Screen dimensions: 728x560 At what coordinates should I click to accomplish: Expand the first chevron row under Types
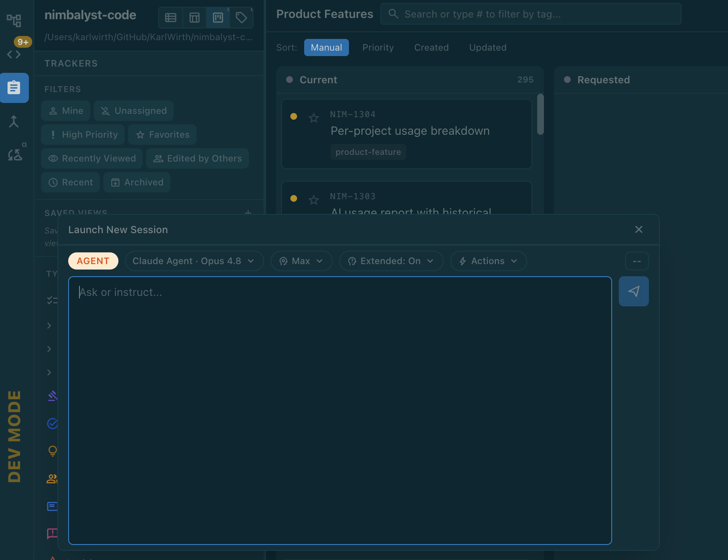click(49, 326)
